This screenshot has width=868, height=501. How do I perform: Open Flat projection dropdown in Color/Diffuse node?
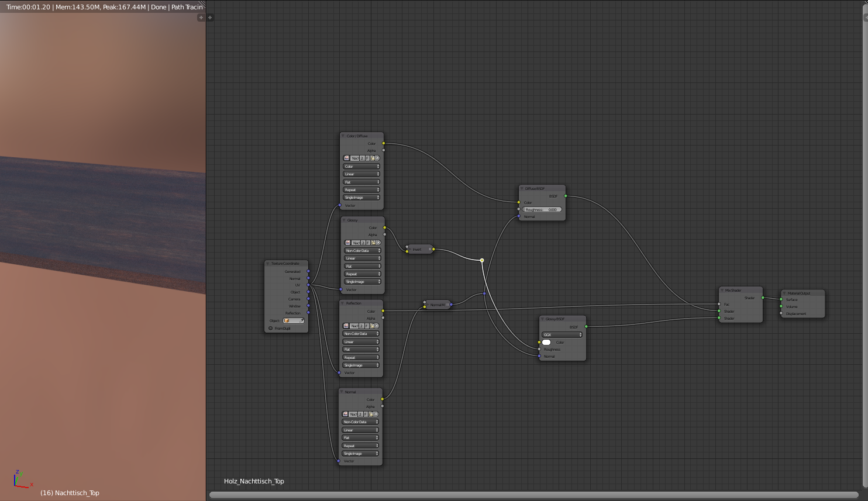click(x=361, y=182)
